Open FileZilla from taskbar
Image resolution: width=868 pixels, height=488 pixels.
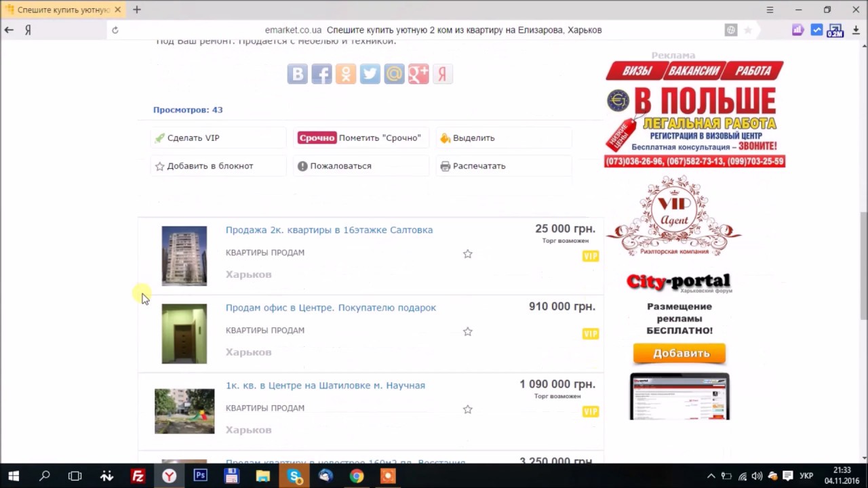point(138,476)
